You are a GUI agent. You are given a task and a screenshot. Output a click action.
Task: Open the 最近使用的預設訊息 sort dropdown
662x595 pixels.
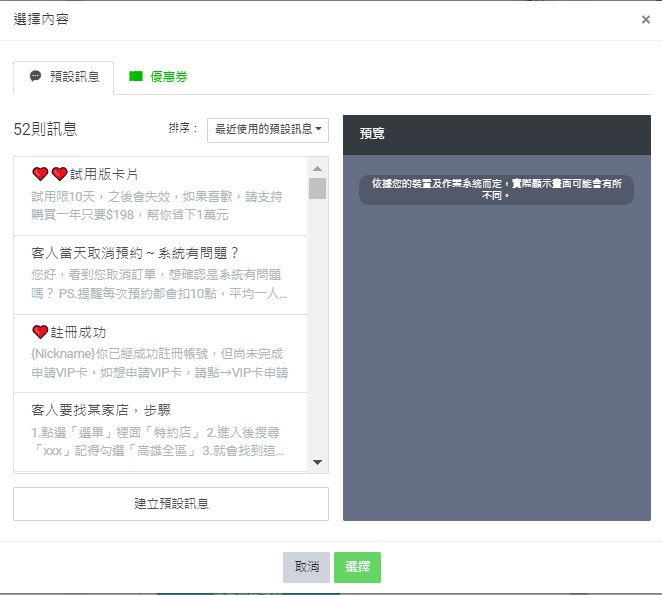click(268, 130)
